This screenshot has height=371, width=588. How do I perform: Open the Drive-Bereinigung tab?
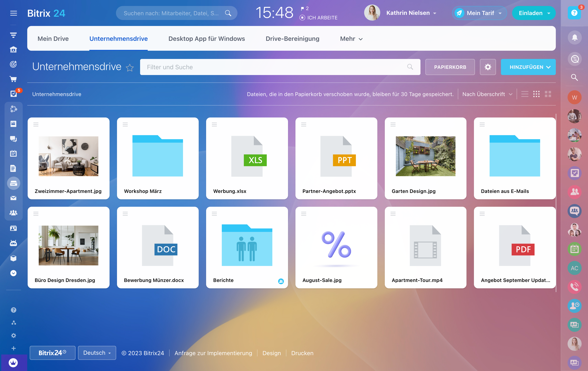coord(292,39)
